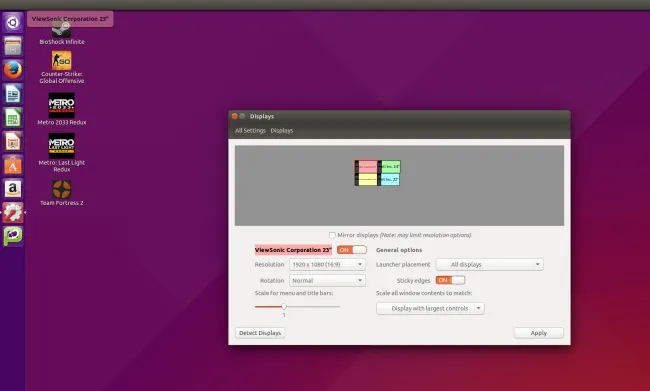Screen dimensions: 650x391
Task: Apply the display settings
Action: [538, 333]
